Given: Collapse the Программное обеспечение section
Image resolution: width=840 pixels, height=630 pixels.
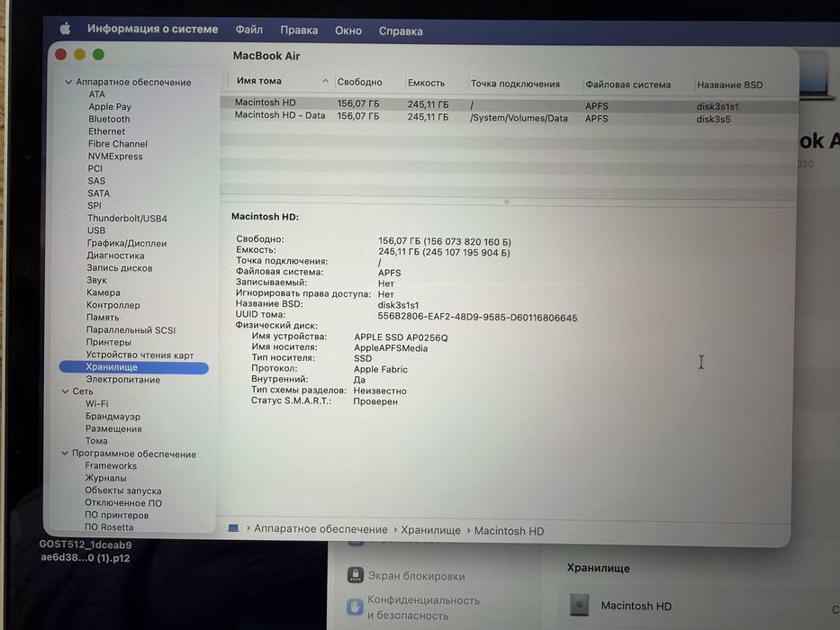Looking at the screenshot, I should [x=65, y=454].
